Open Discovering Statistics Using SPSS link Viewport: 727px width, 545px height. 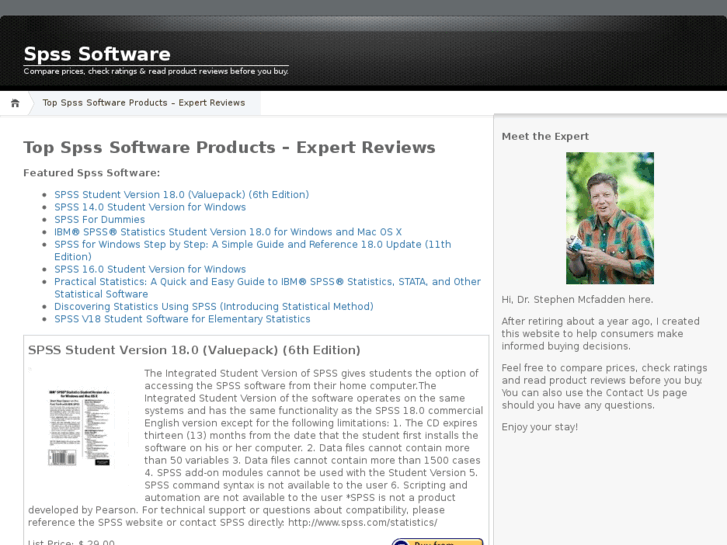click(214, 307)
